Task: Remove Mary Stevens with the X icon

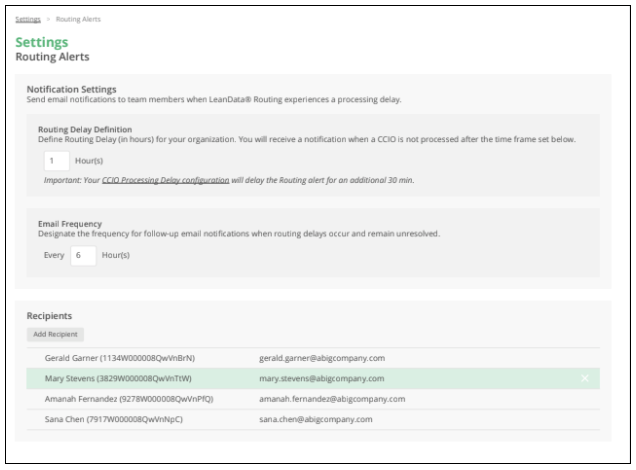Action: 585,378
